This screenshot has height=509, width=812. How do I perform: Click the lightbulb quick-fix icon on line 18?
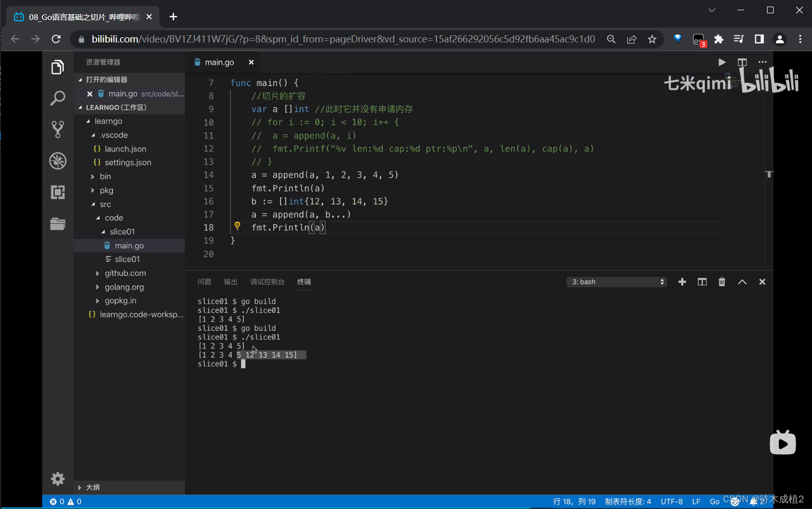tap(237, 226)
